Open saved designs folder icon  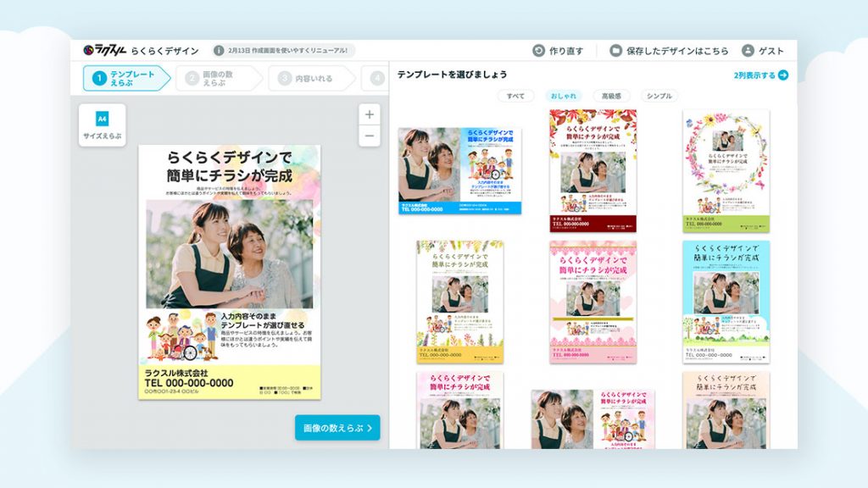[616, 51]
